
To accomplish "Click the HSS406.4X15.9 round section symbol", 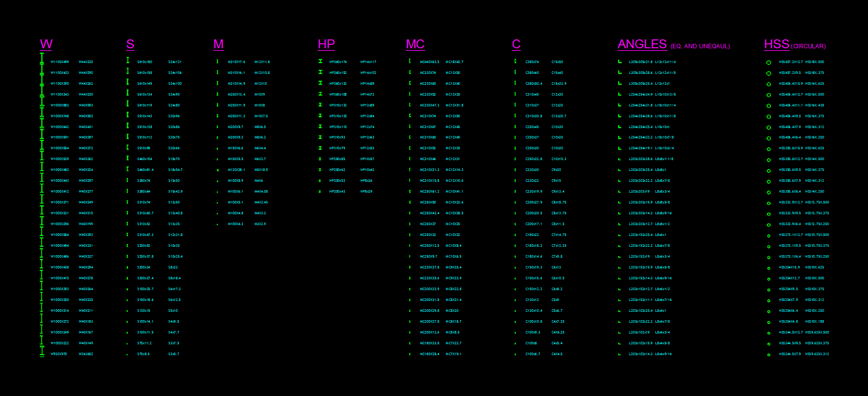I will 768,84.
